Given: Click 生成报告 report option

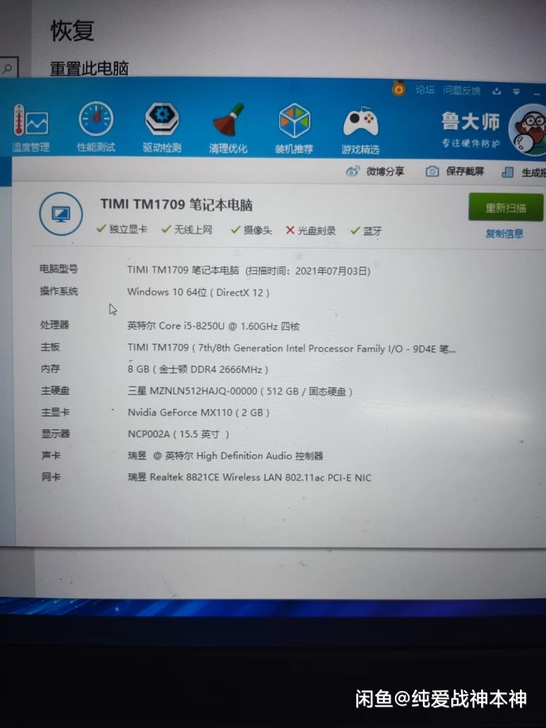Looking at the screenshot, I should click(524, 172).
